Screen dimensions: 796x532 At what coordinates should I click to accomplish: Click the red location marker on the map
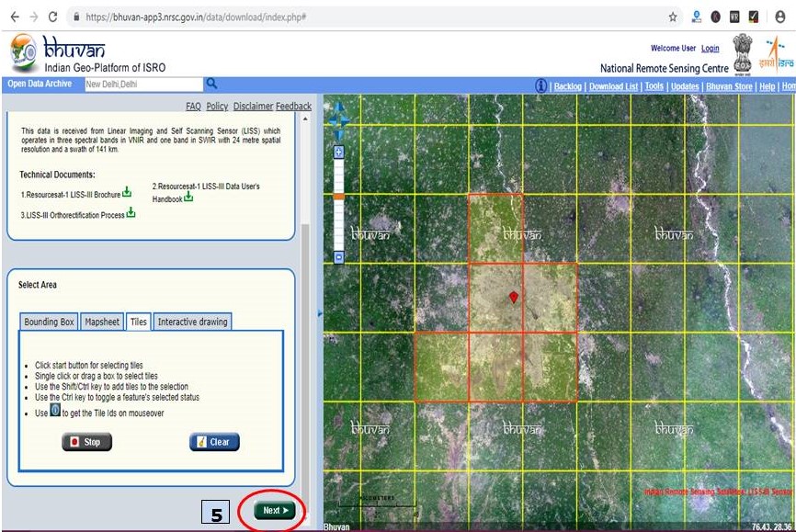[x=514, y=297]
